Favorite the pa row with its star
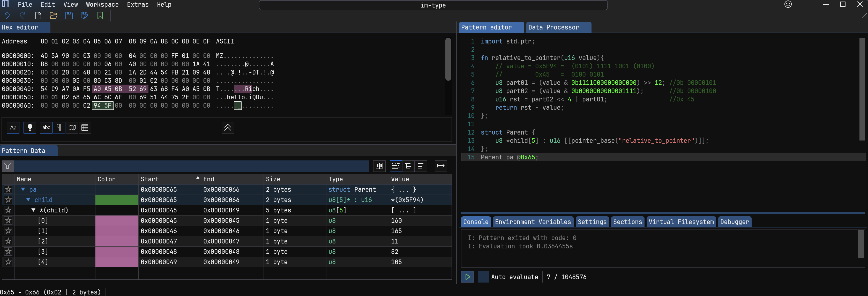The image size is (868, 296). (8, 189)
